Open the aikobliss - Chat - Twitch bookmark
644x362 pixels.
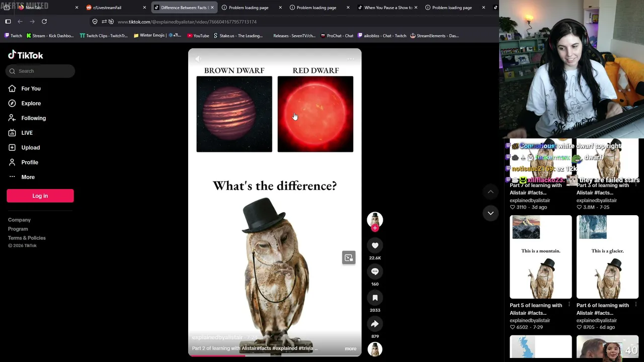click(x=381, y=36)
